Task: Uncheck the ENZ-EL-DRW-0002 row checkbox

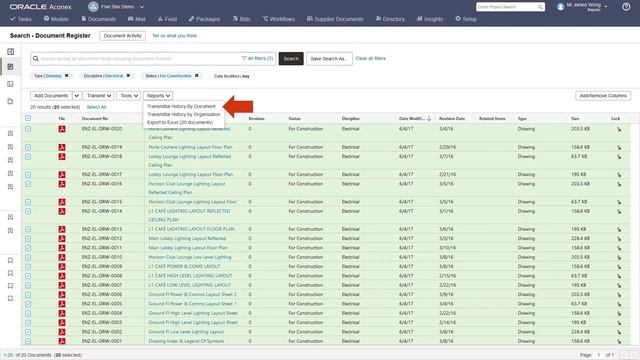Action: tap(28, 332)
